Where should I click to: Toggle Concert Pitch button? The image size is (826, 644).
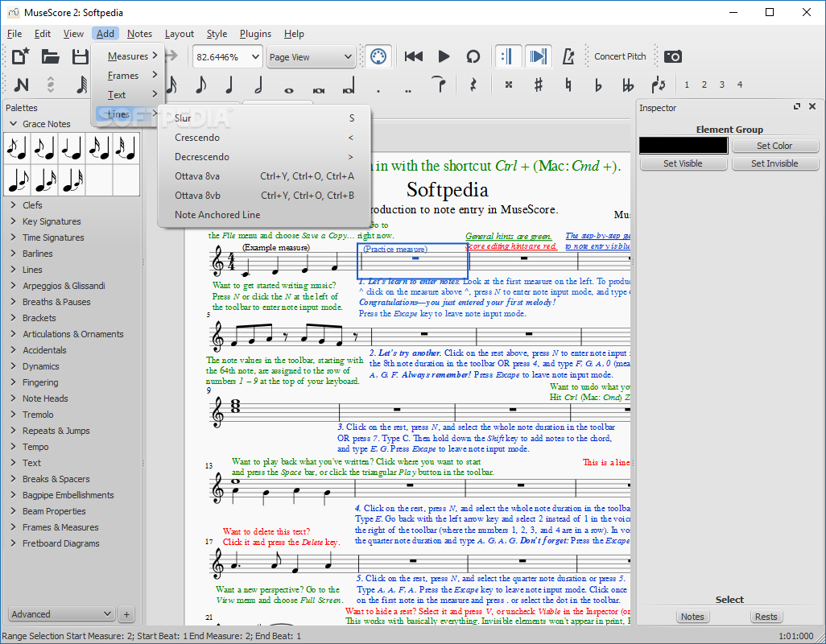[x=620, y=56]
